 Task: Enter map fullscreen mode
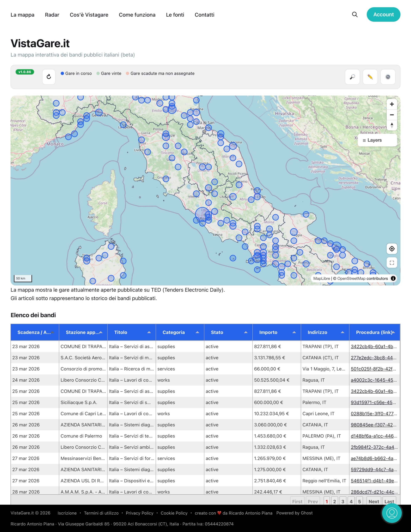[392, 263]
